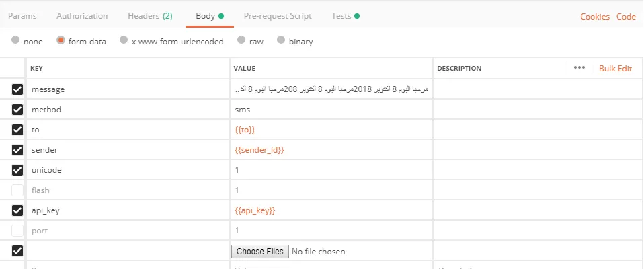Viewport: 644px width, 269px height.
Task: Uncheck the message parameter checkbox
Action: click(x=17, y=89)
